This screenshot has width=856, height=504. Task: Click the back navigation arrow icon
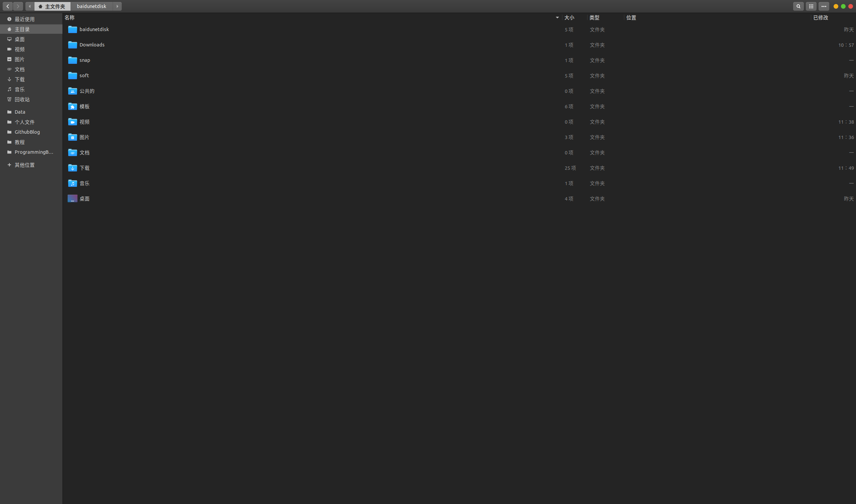(7, 6)
